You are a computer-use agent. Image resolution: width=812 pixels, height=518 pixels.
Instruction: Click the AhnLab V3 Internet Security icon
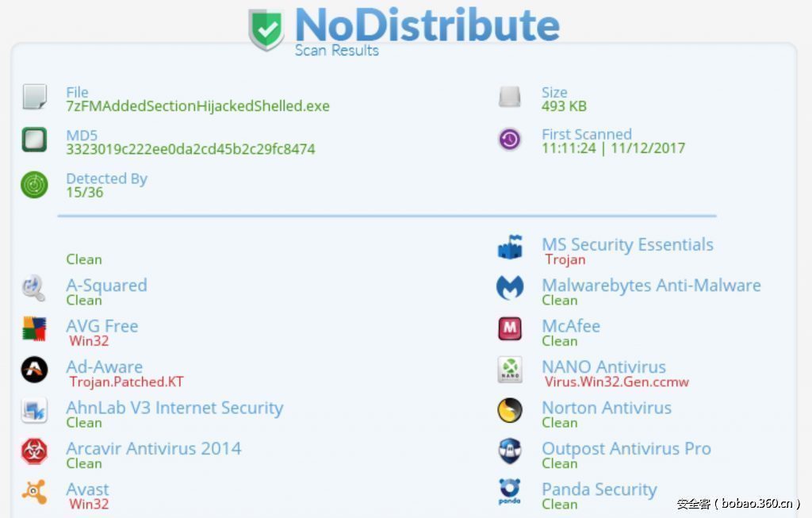(34, 411)
